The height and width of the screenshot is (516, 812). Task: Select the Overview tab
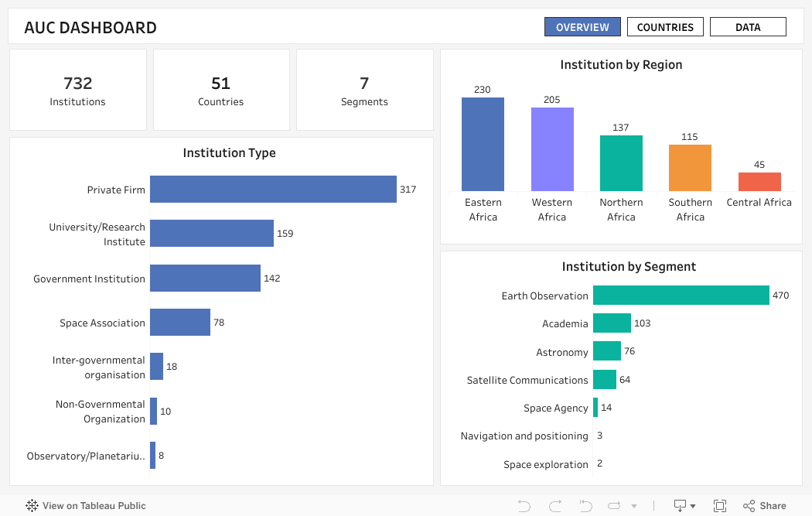click(582, 27)
